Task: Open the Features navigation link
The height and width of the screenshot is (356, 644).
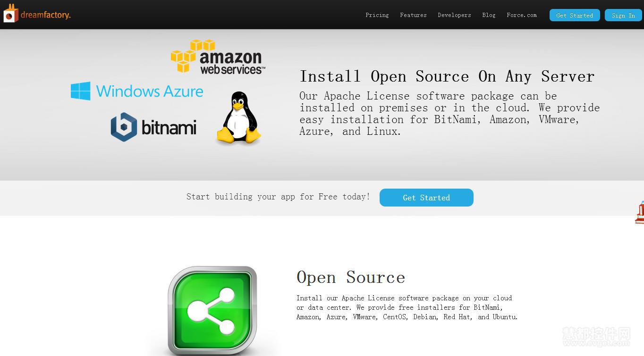Action: [413, 15]
